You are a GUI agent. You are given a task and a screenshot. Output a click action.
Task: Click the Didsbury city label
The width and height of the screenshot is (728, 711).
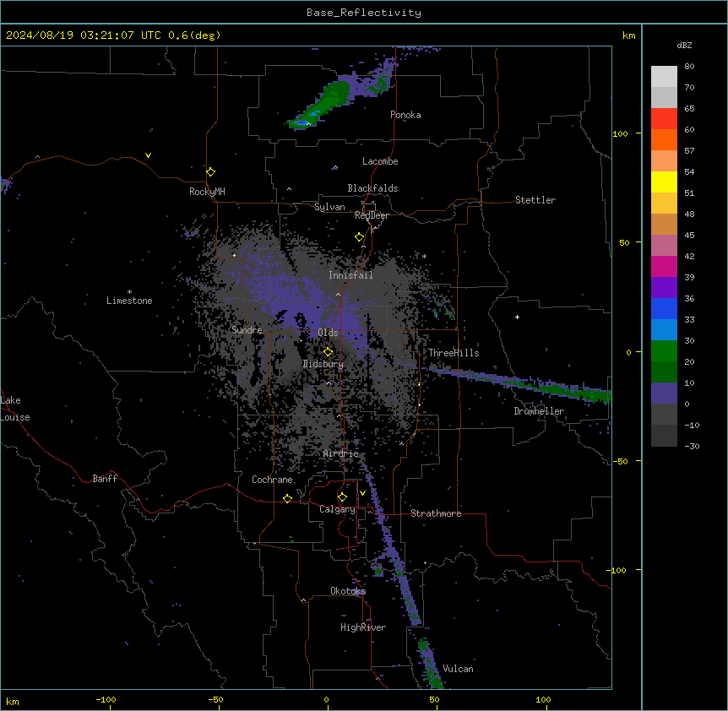point(323,364)
